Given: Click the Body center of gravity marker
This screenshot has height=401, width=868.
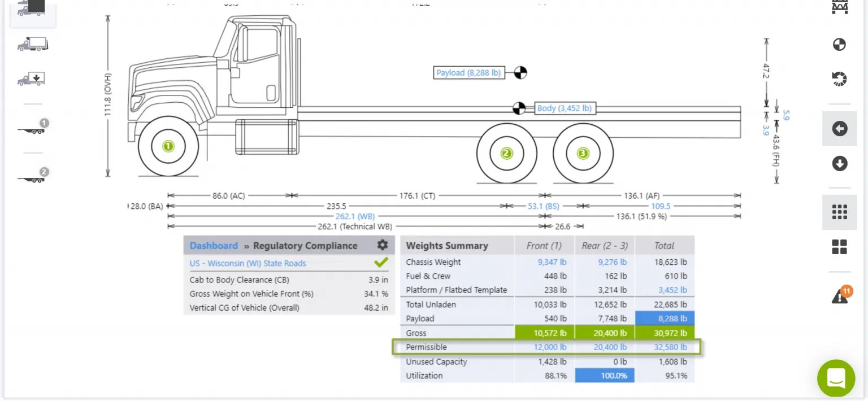Looking at the screenshot, I should click(x=519, y=108).
